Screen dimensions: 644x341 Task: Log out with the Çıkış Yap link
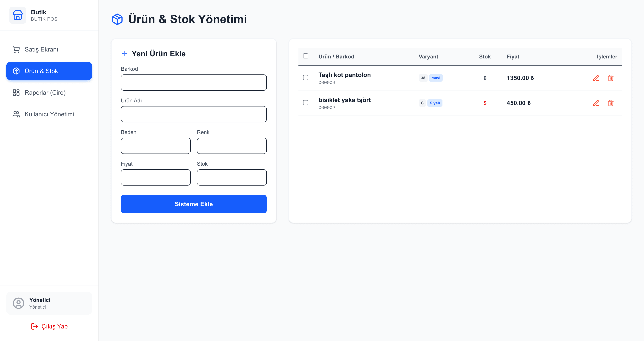49,326
